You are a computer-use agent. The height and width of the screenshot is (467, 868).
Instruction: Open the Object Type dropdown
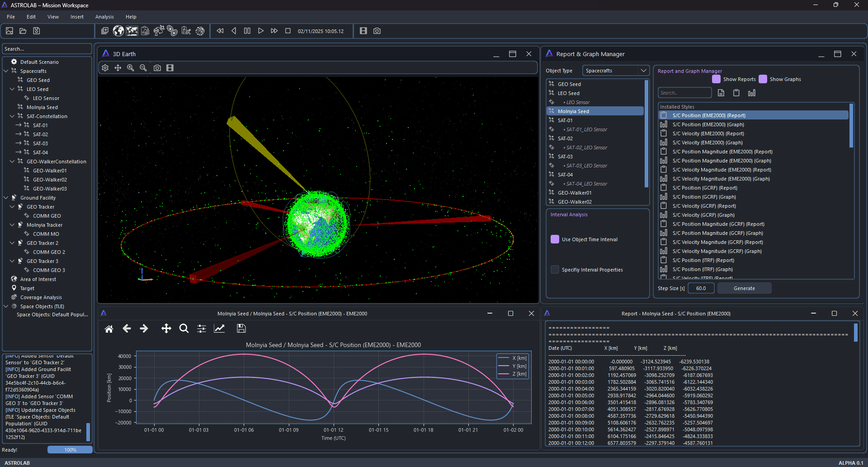(615, 71)
